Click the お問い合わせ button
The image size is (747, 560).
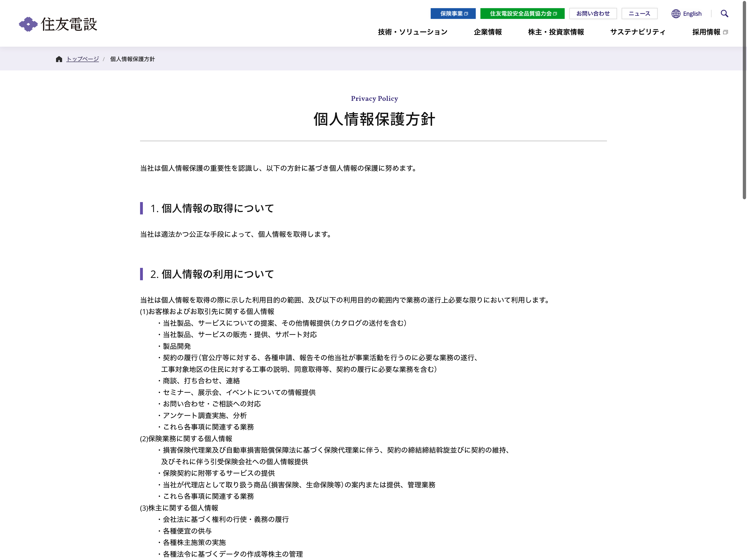point(593,14)
